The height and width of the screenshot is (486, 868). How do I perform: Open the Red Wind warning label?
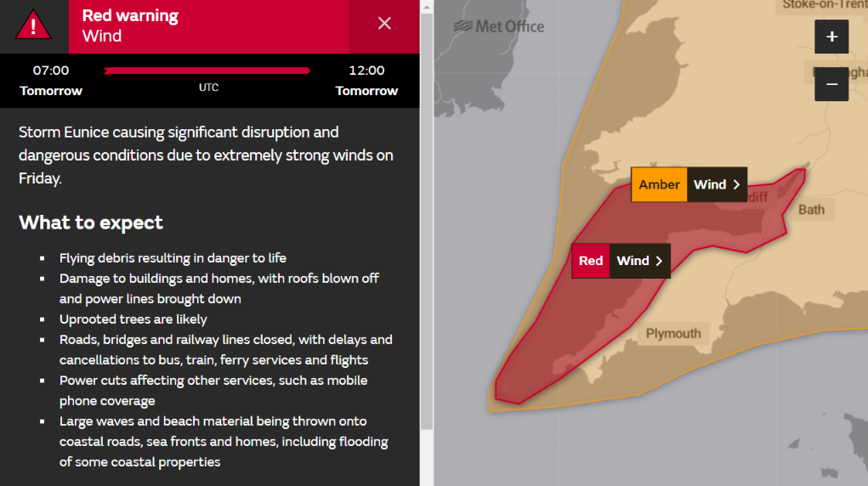point(621,261)
